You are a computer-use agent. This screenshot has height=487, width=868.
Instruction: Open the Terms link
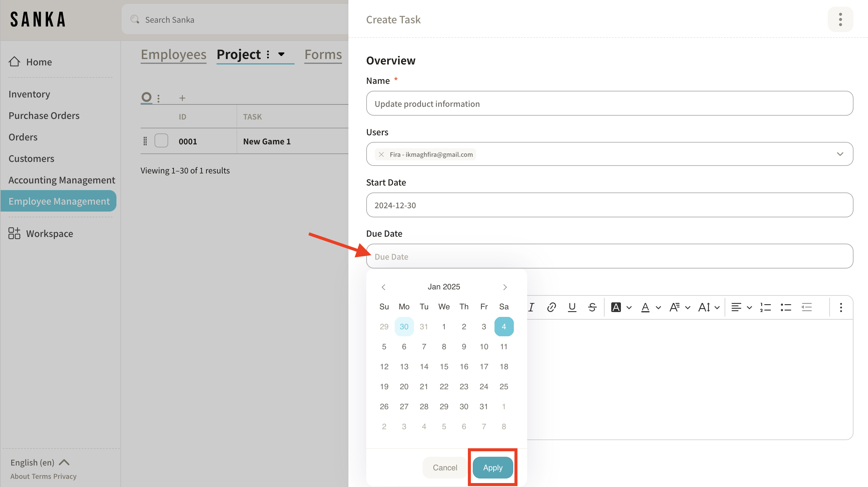pos(41,476)
